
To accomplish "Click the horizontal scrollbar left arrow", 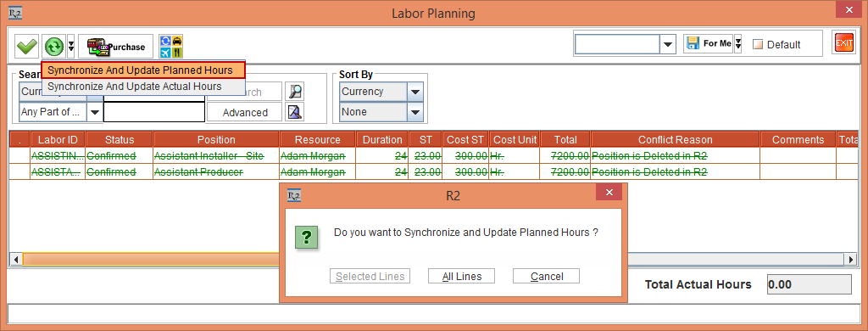I will (x=16, y=259).
